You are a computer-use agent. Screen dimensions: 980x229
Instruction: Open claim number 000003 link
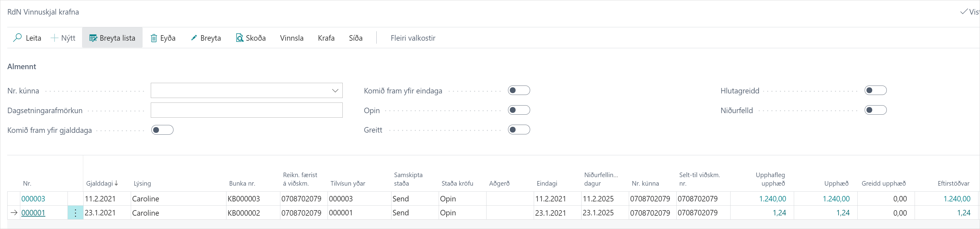point(33,199)
